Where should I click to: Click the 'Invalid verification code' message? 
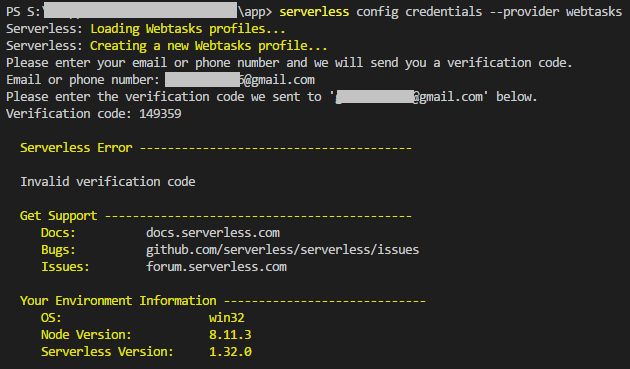pos(108,182)
